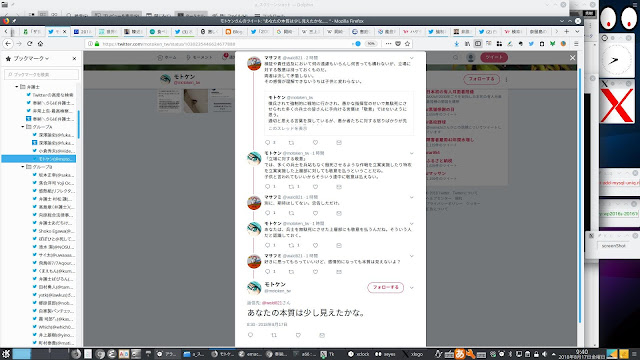
Task: Click screenShot button in Tk window
Action: [x=613, y=246]
